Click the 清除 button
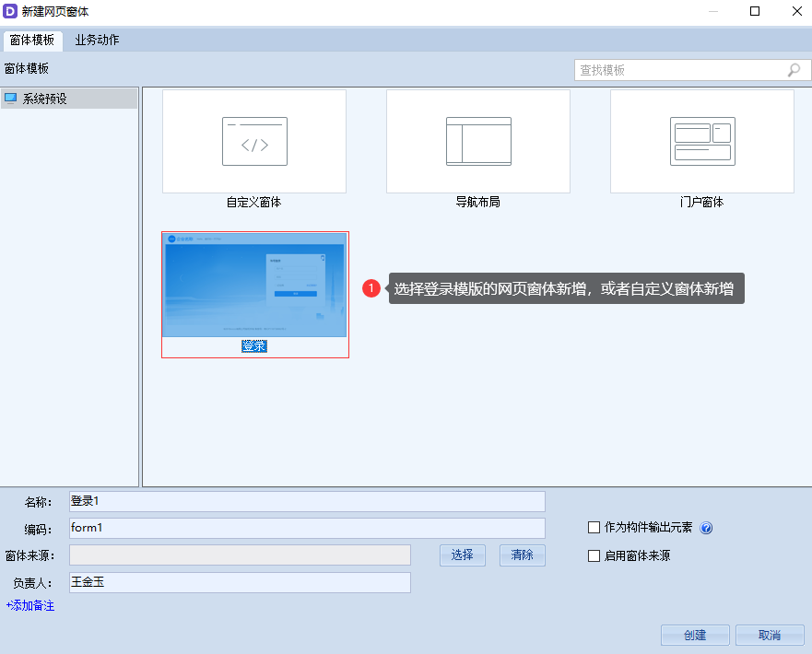 522,555
